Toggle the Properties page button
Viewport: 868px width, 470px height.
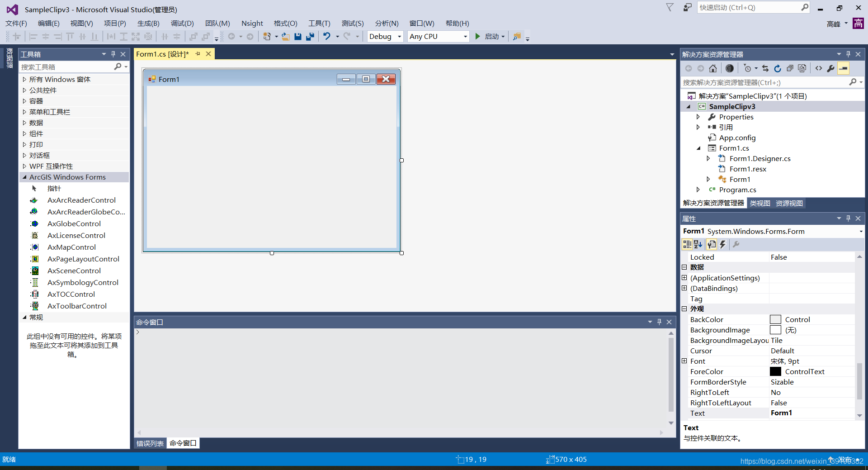[x=712, y=245]
